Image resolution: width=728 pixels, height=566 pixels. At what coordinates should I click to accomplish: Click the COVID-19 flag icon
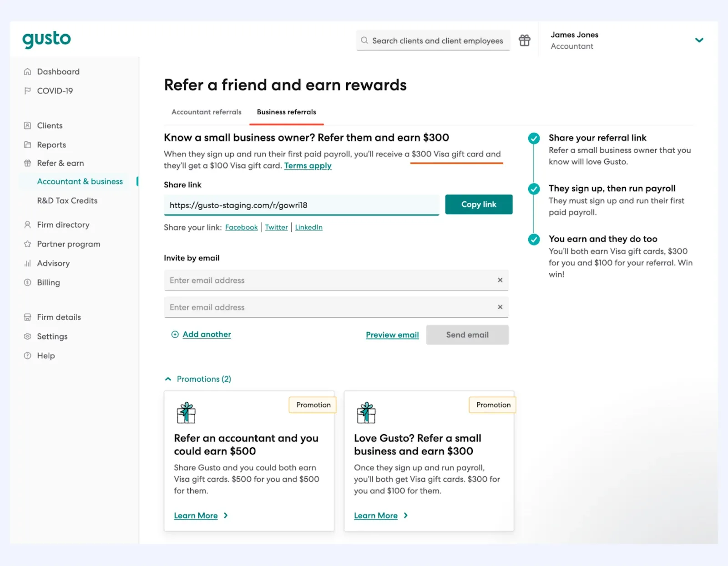point(28,90)
